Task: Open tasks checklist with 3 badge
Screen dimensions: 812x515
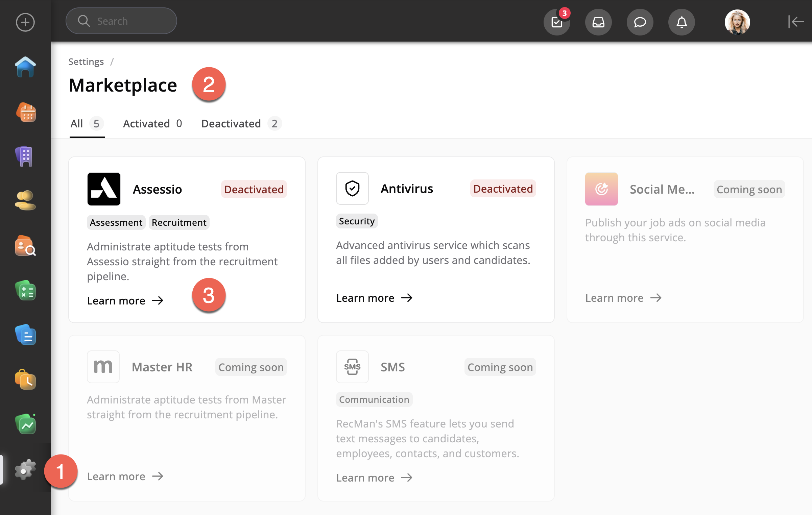Action: (x=556, y=22)
